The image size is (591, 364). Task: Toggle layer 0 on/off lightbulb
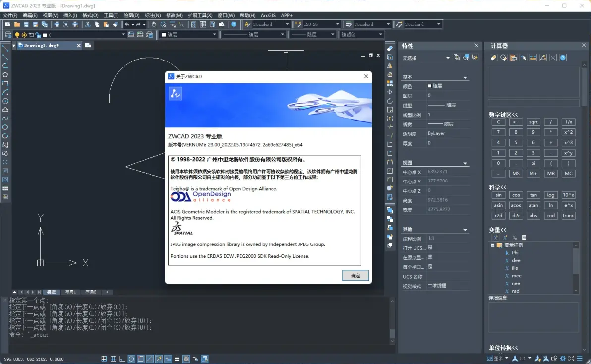coord(17,35)
